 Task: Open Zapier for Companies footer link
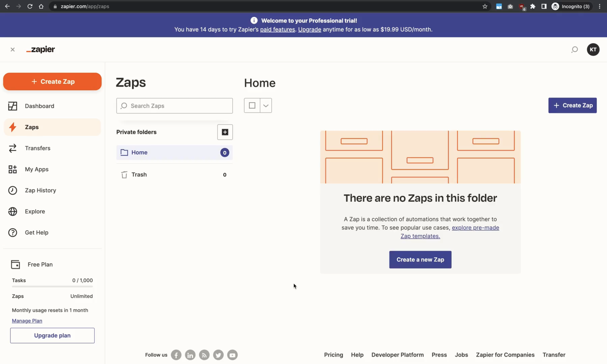point(505,355)
